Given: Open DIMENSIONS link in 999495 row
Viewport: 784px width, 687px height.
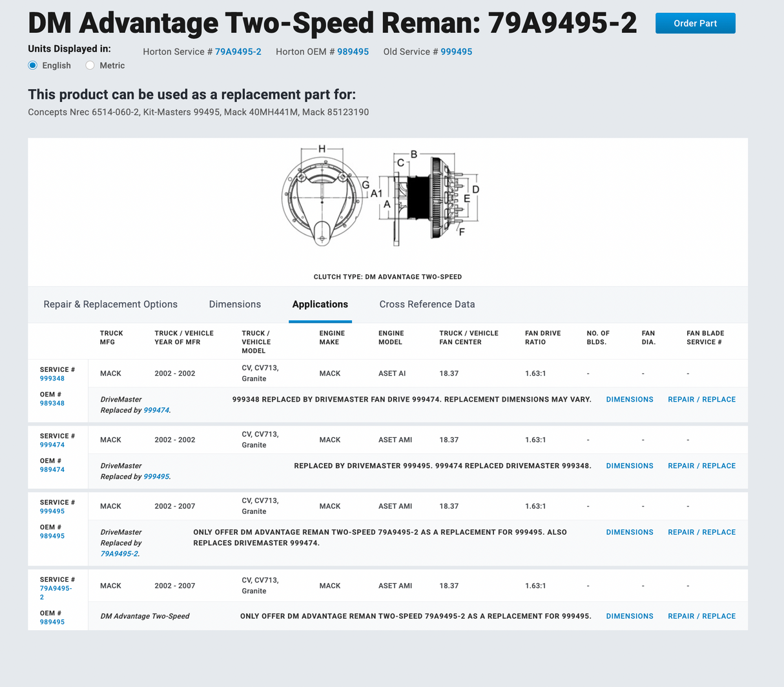Looking at the screenshot, I should (x=630, y=533).
